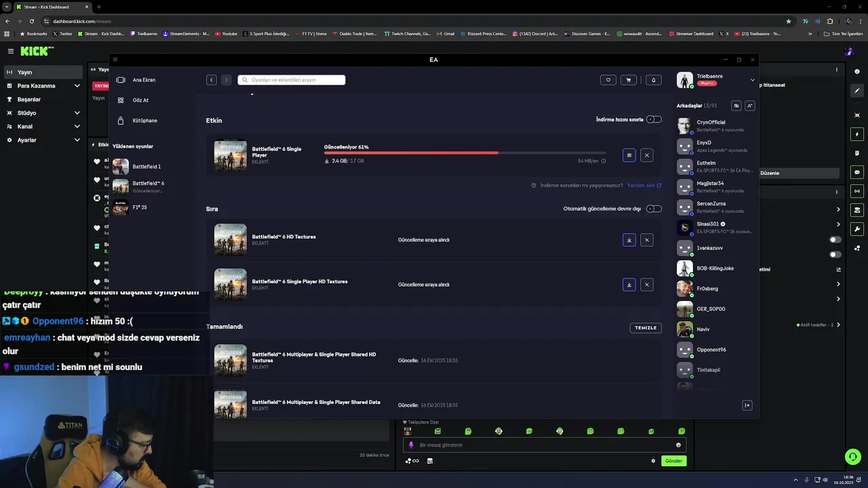Open the chat emoji picker
Image resolution: width=868 pixels, height=488 pixels.
point(678,445)
